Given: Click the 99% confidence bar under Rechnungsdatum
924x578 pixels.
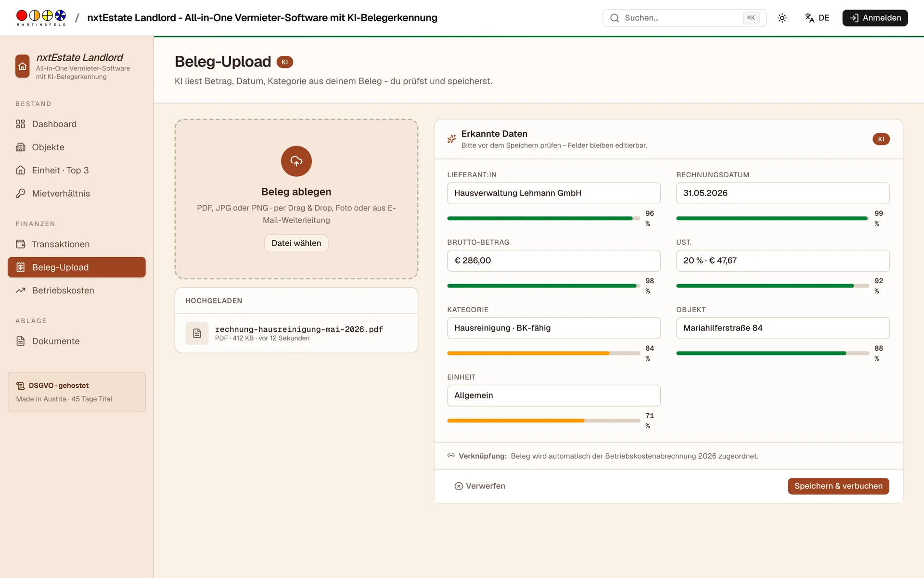Looking at the screenshot, I should click(x=773, y=219).
